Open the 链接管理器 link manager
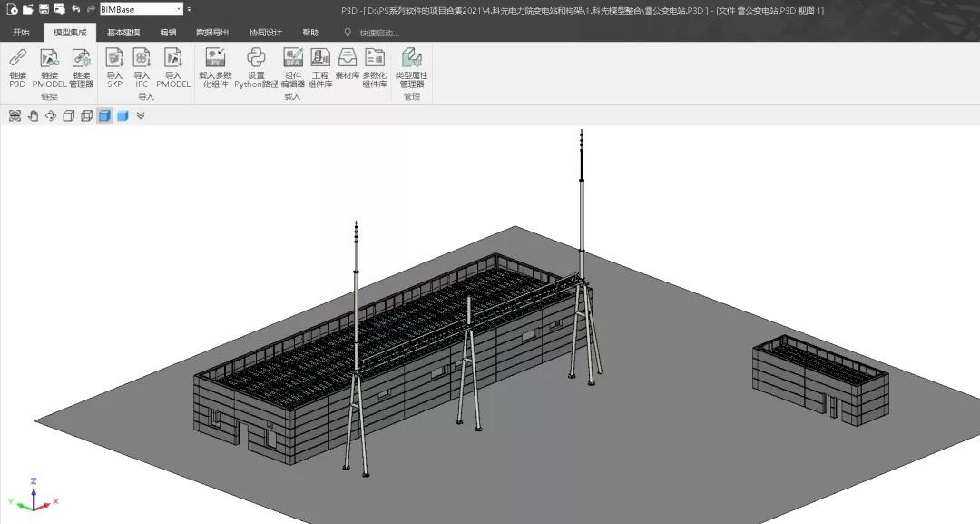Screen dimensions: 980x524 click(x=82, y=67)
